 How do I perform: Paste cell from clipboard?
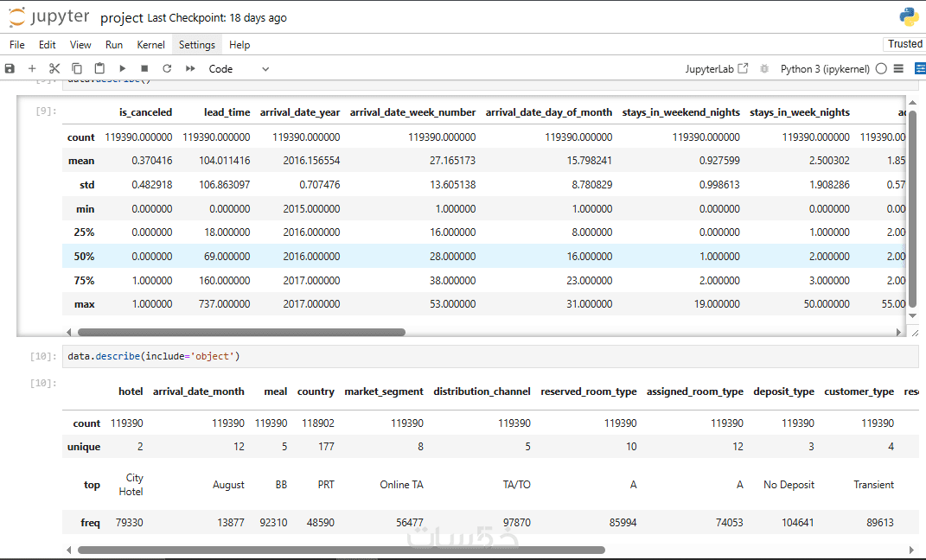[x=99, y=68]
